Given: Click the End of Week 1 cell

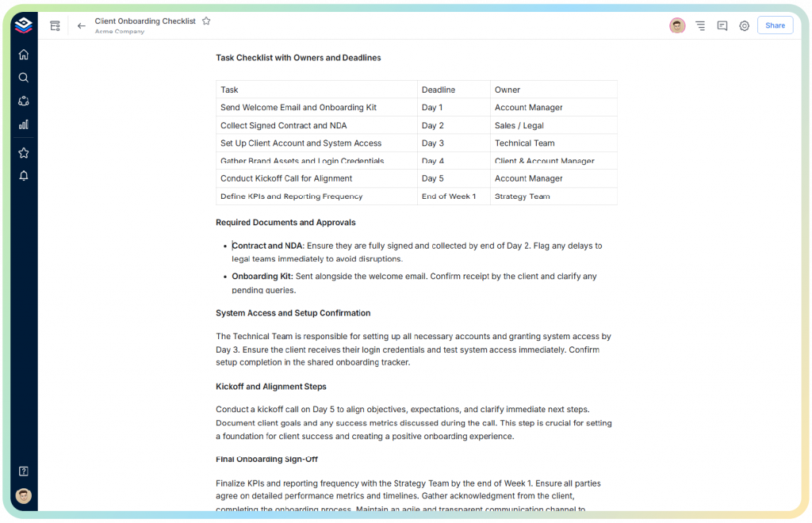Looking at the screenshot, I should (454, 196).
